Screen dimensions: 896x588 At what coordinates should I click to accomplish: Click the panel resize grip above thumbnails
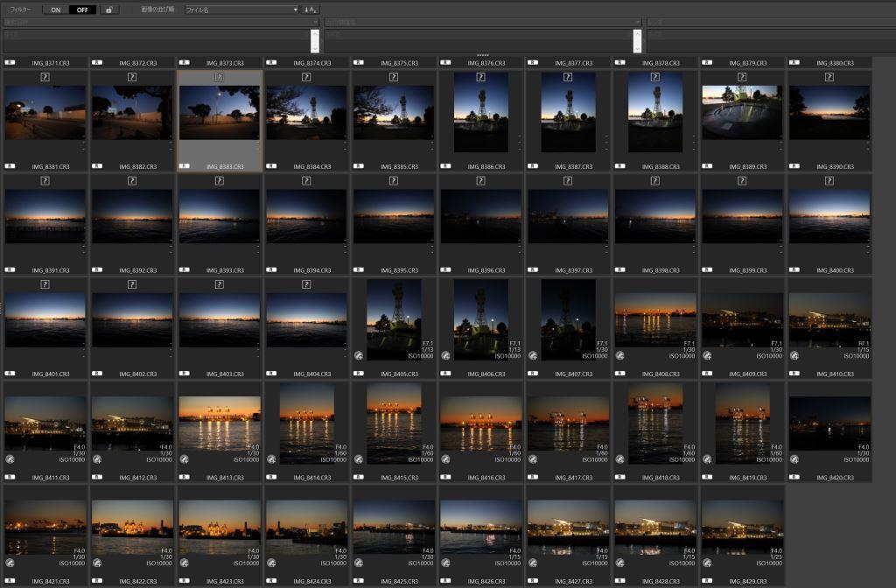click(x=482, y=55)
